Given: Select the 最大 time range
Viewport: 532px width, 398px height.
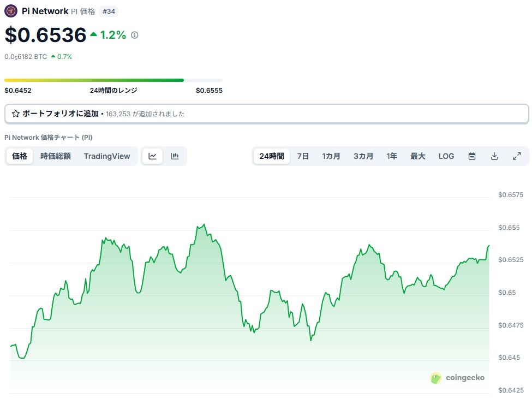Looking at the screenshot, I should [x=417, y=156].
